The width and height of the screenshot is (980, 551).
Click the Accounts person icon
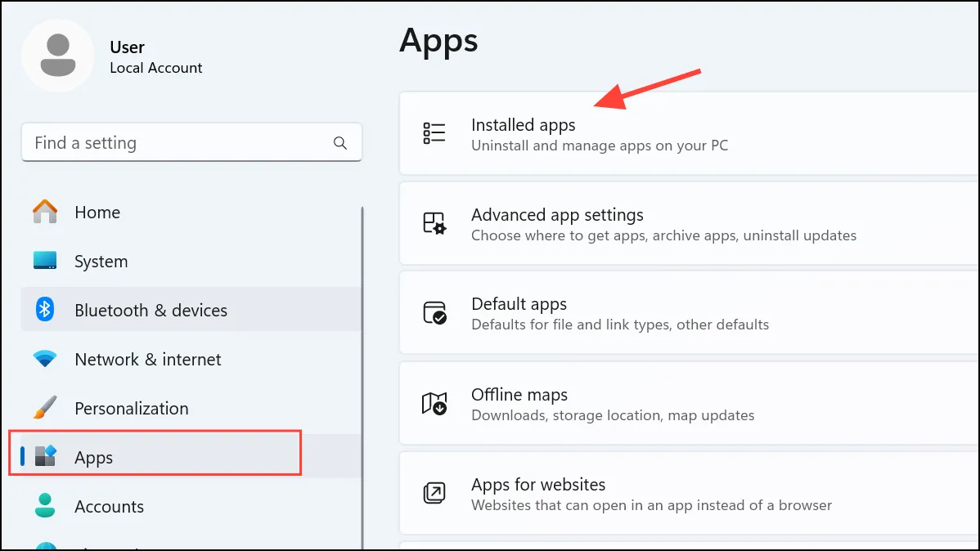45,505
